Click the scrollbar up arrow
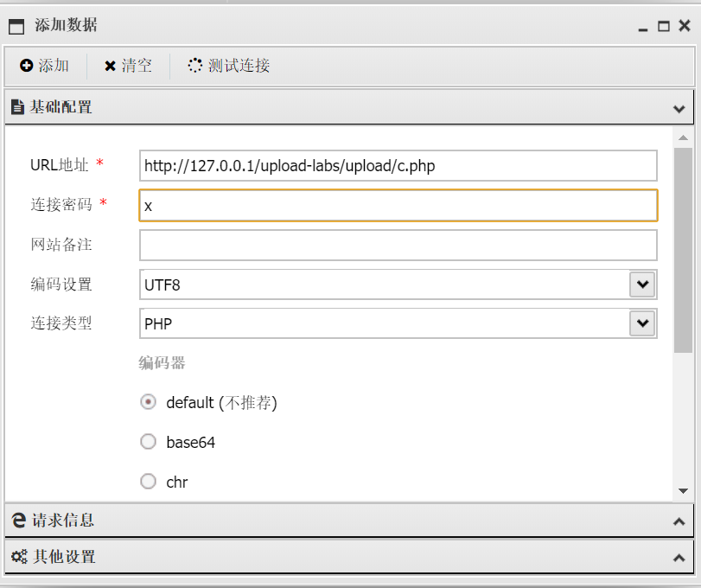The image size is (701, 588). [683, 137]
